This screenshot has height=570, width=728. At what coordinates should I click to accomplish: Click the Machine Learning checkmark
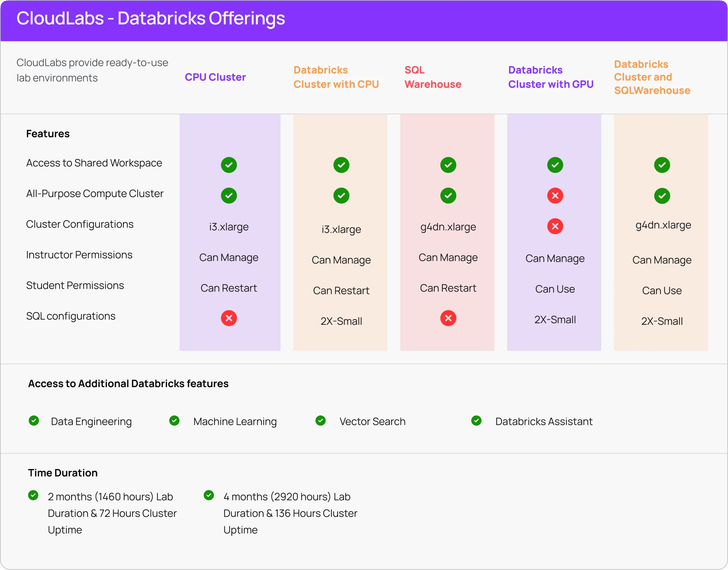click(174, 421)
